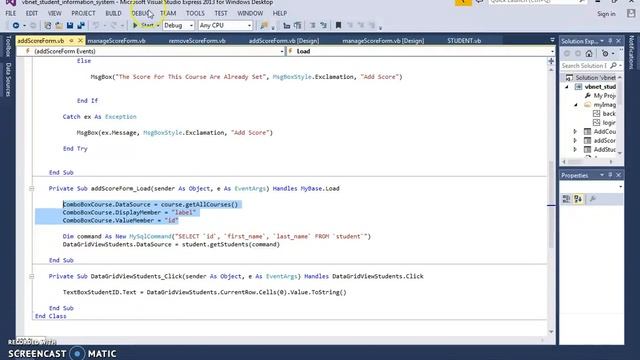640x360 pixels.
Task: Switch to the manageScoreForm.vb [Design] tab
Action: (x=383, y=41)
